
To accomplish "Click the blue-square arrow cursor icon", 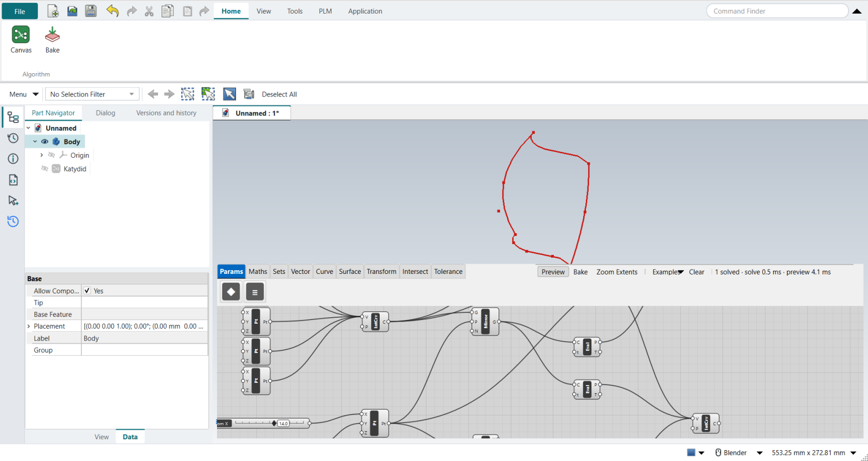I will (229, 94).
